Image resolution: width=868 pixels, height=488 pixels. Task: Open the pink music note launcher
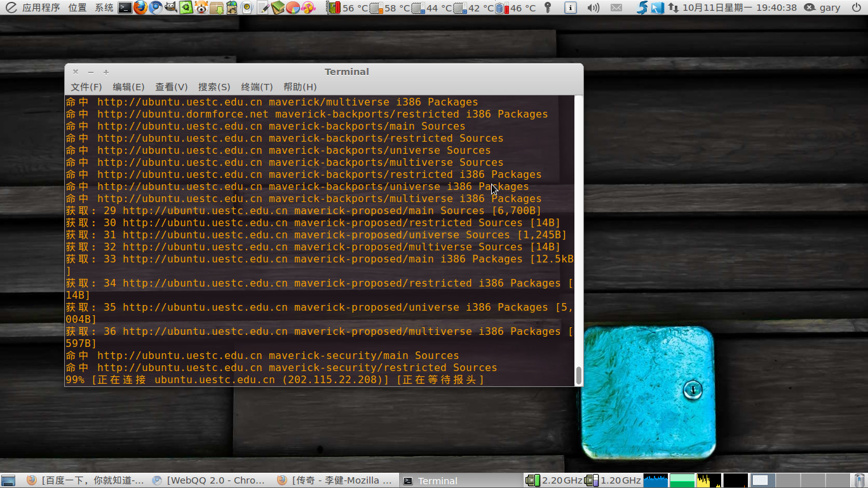(x=308, y=8)
